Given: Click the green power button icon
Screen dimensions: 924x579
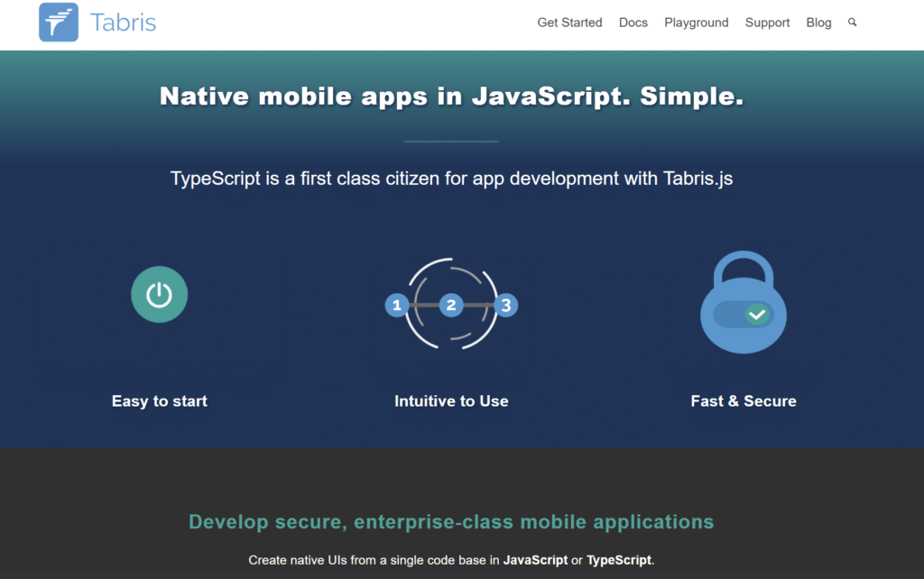Looking at the screenshot, I should (159, 295).
